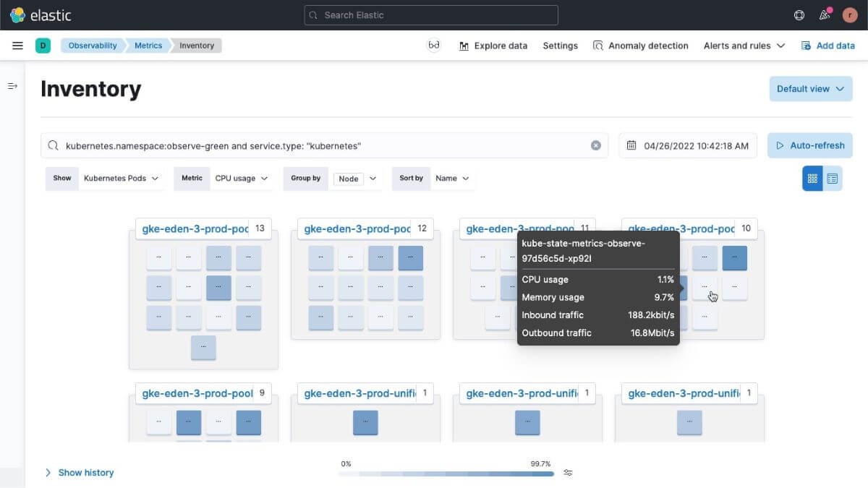This screenshot has width=868, height=488.
Task: Clear the Kubernetes namespace search query
Action: pos(595,145)
